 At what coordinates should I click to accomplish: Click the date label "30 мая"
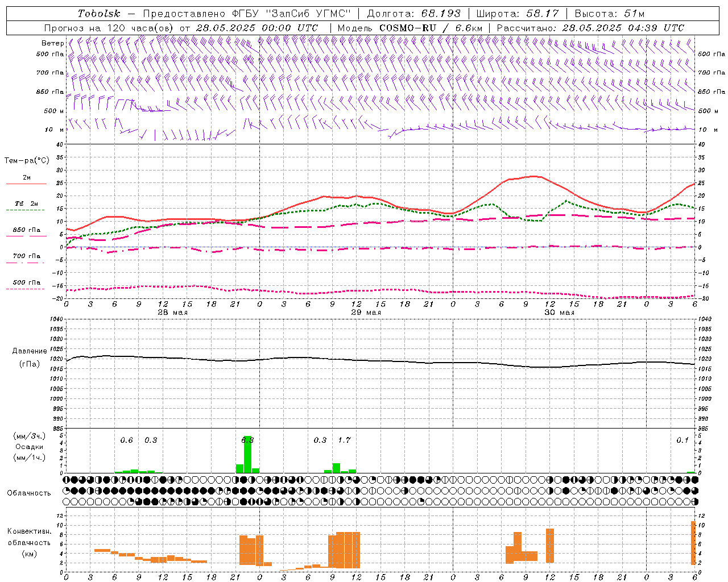tap(559, 313)
